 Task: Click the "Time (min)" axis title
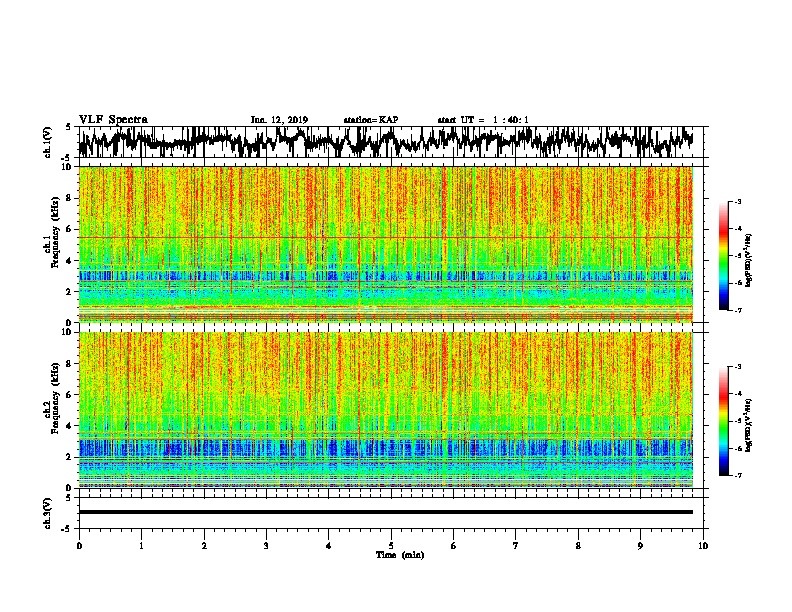point(400,555)
